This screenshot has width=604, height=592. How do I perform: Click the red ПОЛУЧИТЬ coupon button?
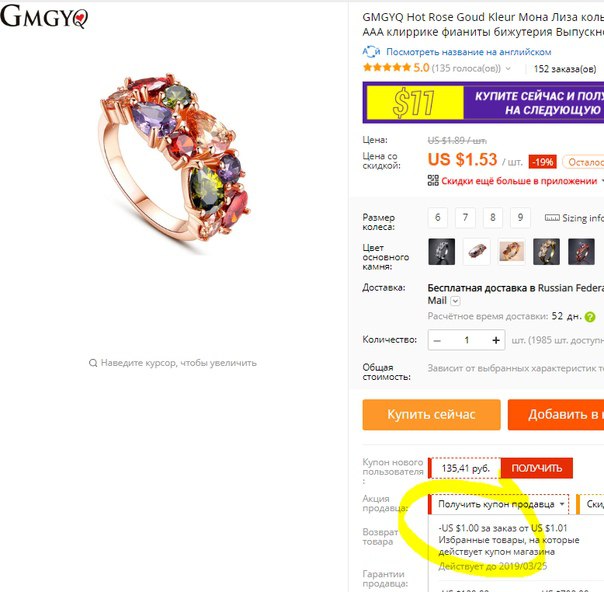(537, 468)
